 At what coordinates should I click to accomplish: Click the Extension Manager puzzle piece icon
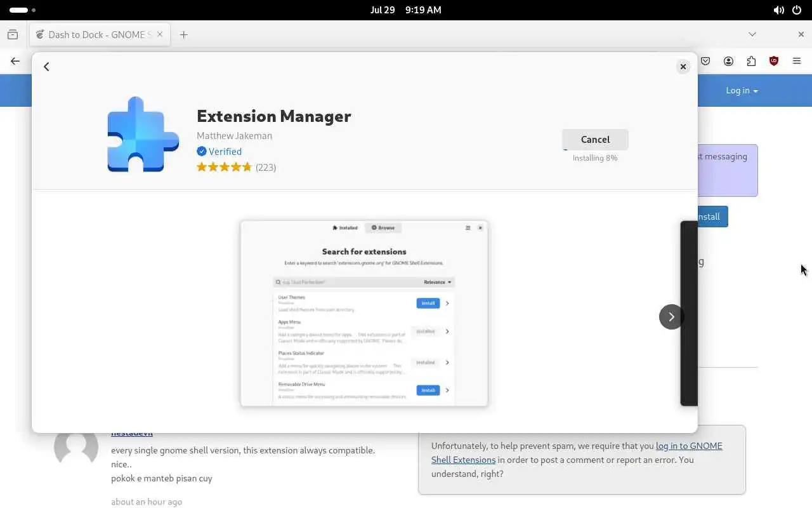tap(143, 135)
